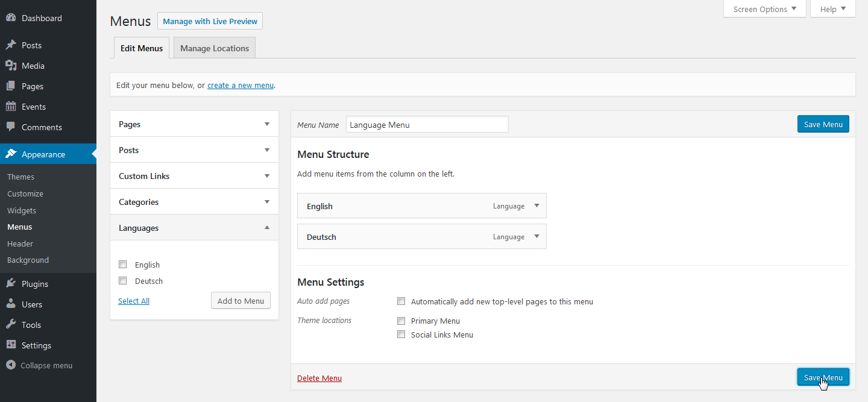
Task: Click the Posts pushpin icon
Action: 11,45
